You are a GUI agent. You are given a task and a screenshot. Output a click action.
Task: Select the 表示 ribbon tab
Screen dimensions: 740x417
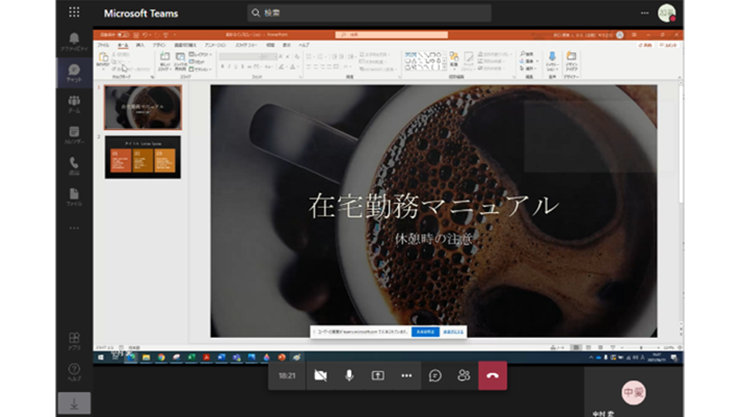point(286,45)
